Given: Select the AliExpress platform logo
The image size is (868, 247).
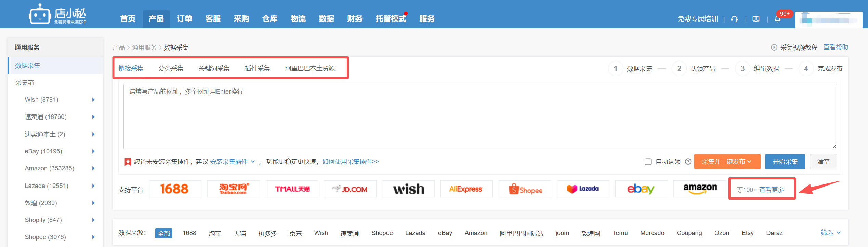Looking at the screenshot, I should click(x=466, y=189).
